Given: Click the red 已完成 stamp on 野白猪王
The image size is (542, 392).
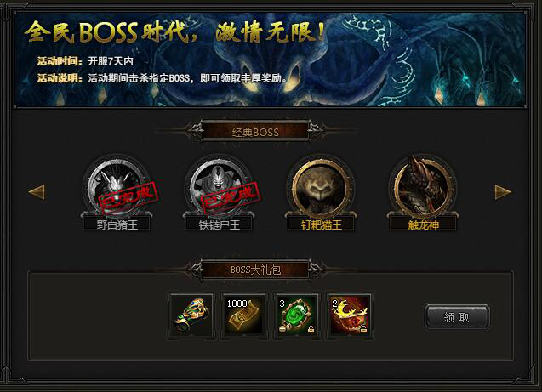Looking at the screenshot, I should [128, 199].
